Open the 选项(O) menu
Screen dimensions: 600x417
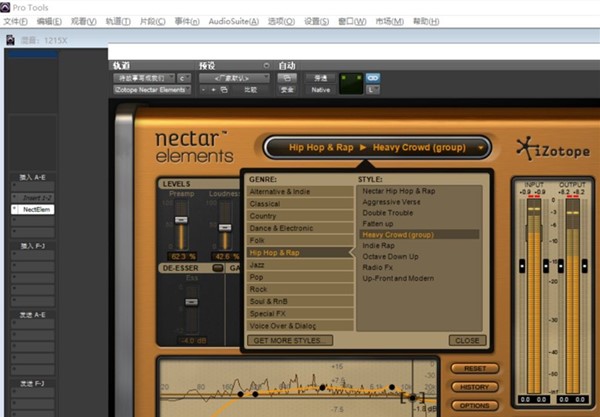coord(281,21)
